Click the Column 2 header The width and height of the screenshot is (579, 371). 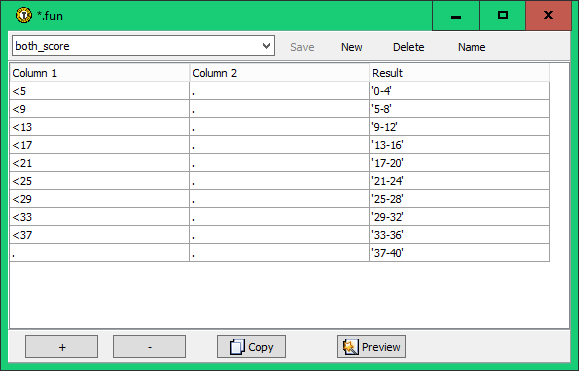[280, 73]
